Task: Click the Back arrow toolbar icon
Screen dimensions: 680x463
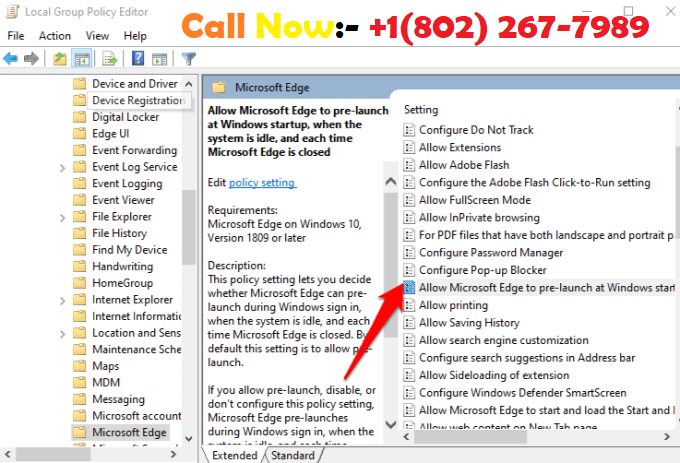Action: (x=10, y=59)
